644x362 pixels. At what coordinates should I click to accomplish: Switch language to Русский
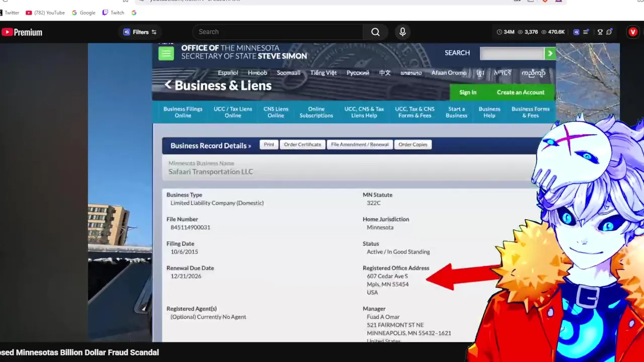pos(358,73)
